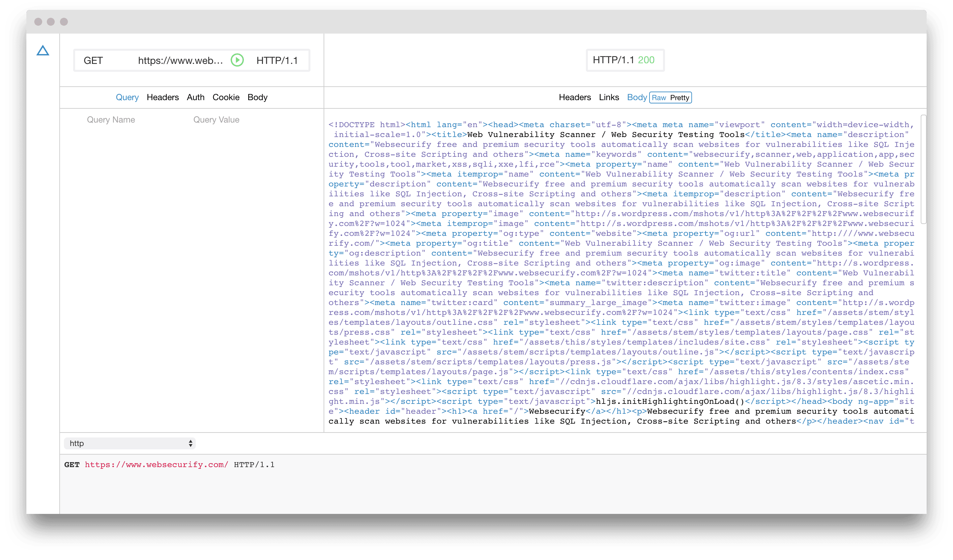Viewport: 953px width, 560px height.
Task: Click the window close button
Action: point(38,21)
